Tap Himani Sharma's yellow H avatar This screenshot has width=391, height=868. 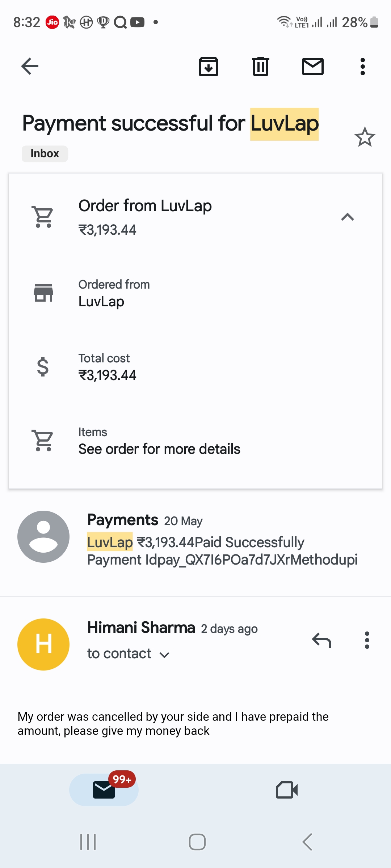43,644
